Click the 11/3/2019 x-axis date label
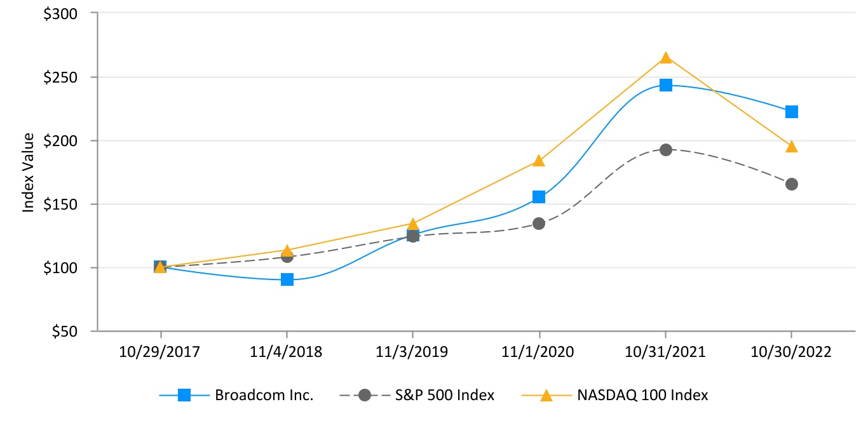Viewport: 868px width, 423px height. (x=413, y=352)
